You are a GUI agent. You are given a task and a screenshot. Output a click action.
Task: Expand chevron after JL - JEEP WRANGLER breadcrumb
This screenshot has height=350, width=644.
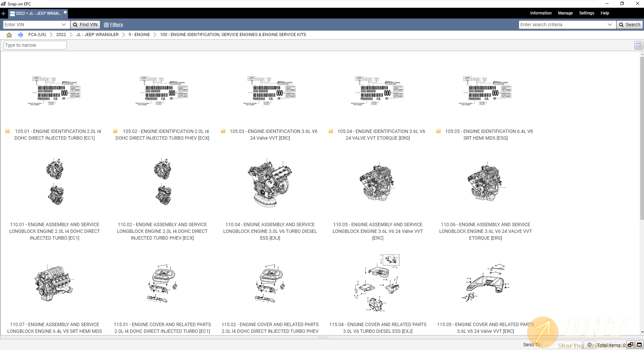(x=123, y=35)
